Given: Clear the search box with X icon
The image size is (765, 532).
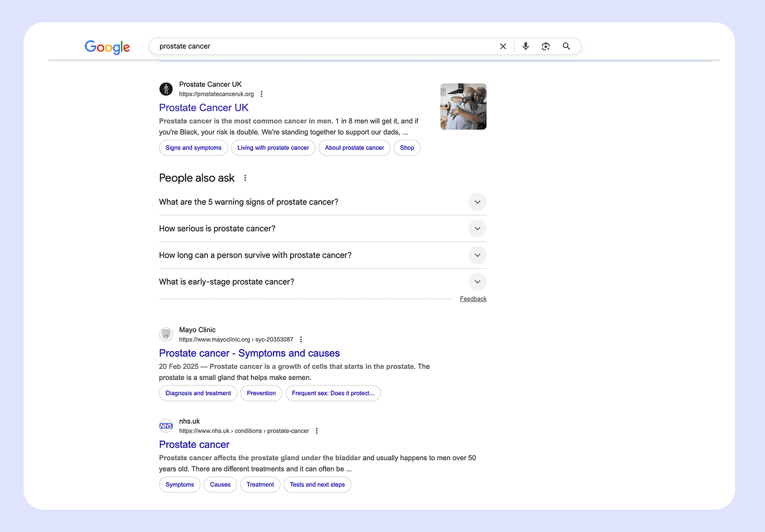Looking at the screenshot, I should coord(503,47).
